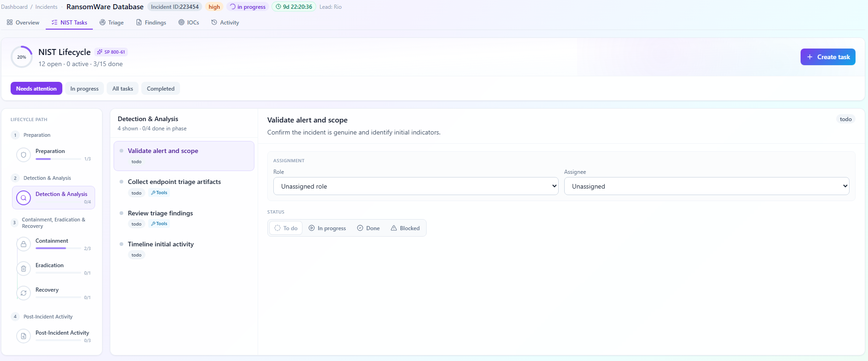The width and height of the screenshot is (868, 361).
Task: Click the SP 800-61 badge
Action: (111, 52)
